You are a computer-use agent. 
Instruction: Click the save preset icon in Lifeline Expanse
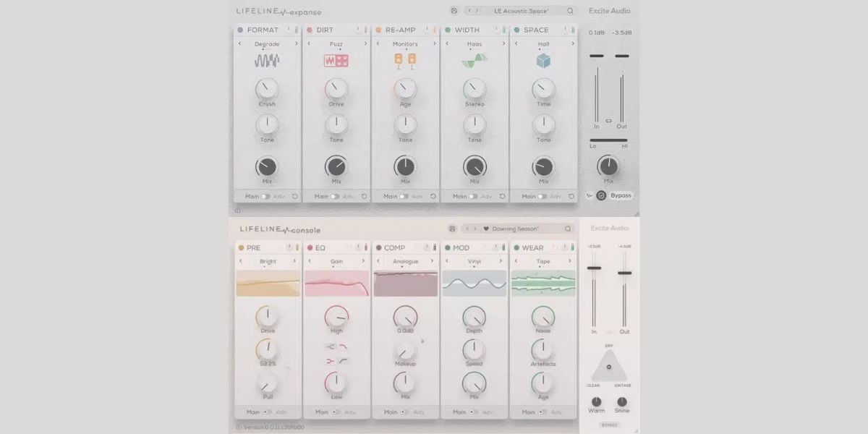[x=454, y=11]
